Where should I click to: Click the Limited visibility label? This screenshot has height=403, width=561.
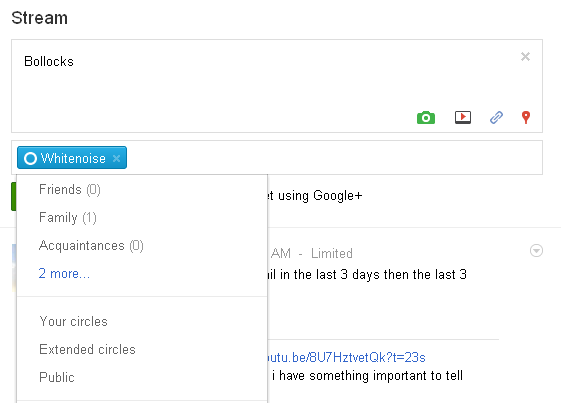click(x=332, y=253)
